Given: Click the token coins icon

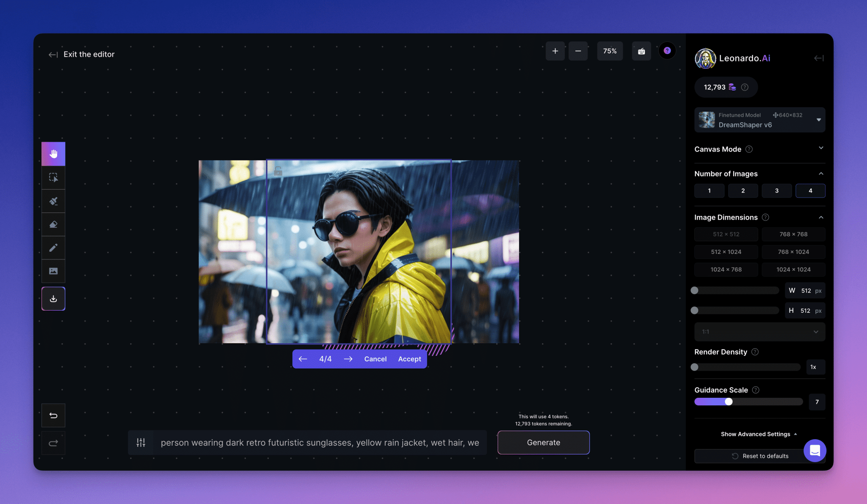Looking at the screenshot, I should point(732,87).
